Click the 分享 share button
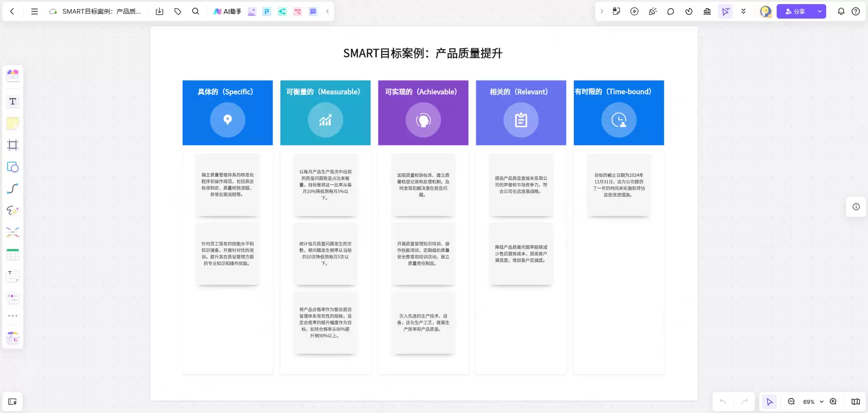The height and width of the screenshot is (413, 868). tap(795, 11)
